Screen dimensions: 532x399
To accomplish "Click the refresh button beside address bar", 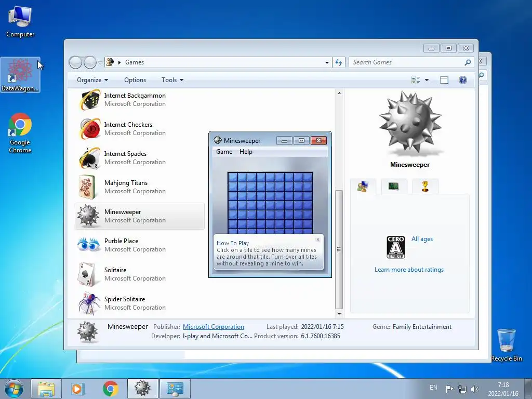I will [x=339, y=62].
